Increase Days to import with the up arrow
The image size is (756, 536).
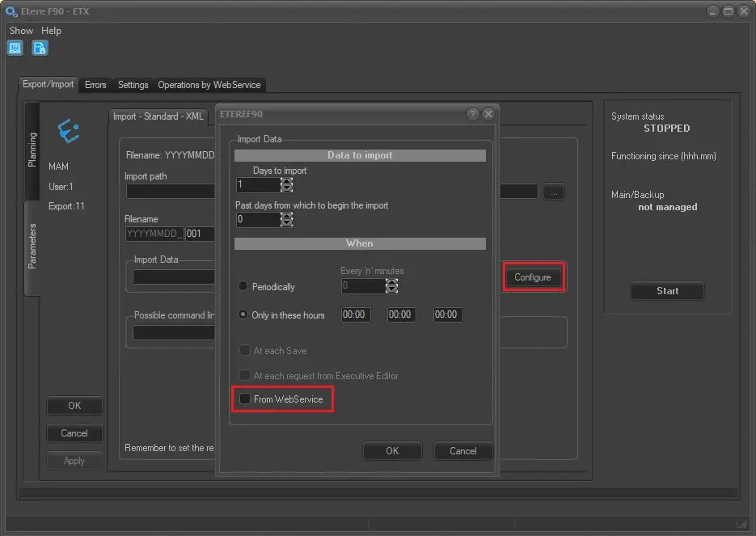pyautogui.click(x=286, y=181)
